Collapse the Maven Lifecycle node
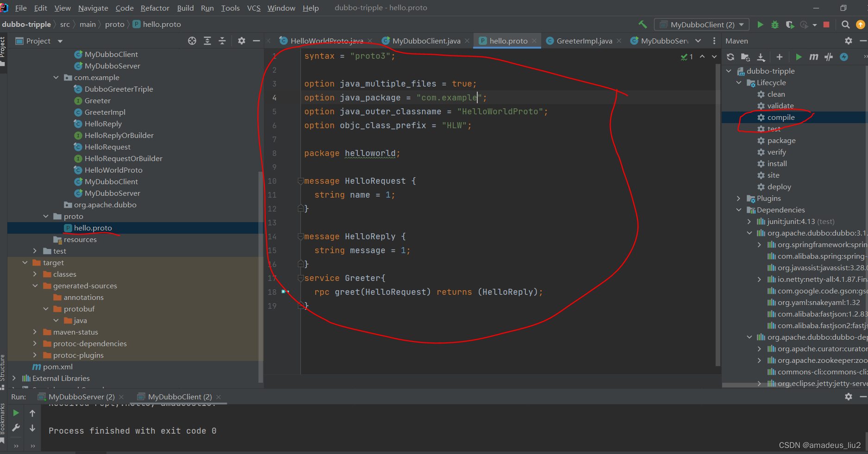The image size is (868, 454). [x=739, y=82]
